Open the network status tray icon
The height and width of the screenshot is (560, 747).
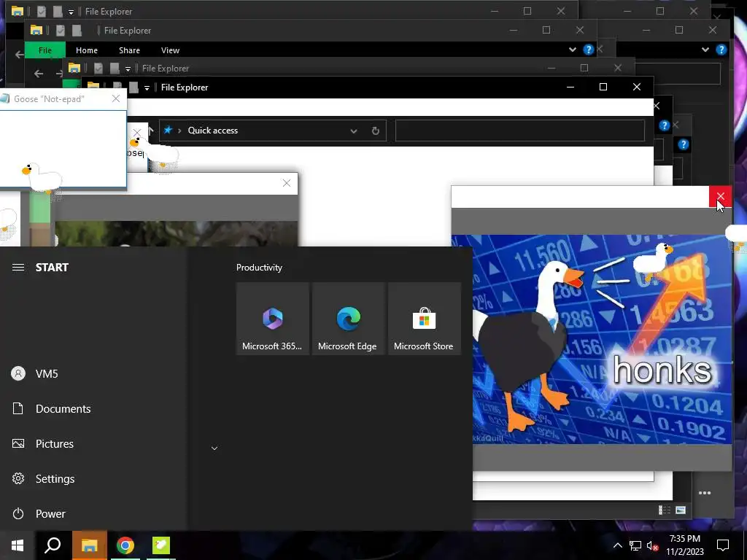click(x=635, y=545)
